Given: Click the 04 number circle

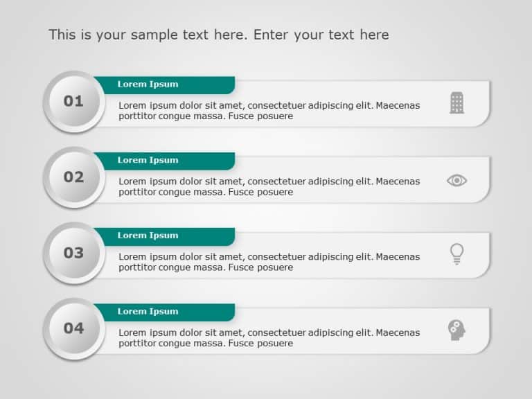Looking at the screenshot, I should (x=73, y=328).
